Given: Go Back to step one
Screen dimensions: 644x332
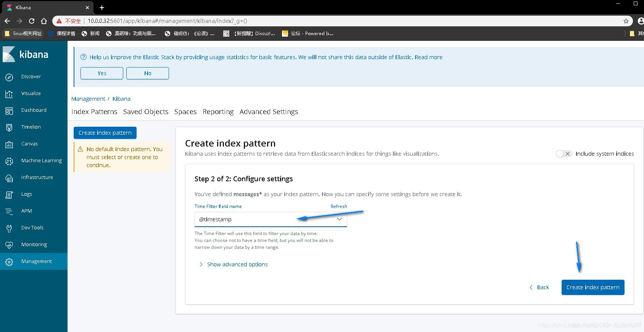Looking at the screenshot, I should coord(539,287).
